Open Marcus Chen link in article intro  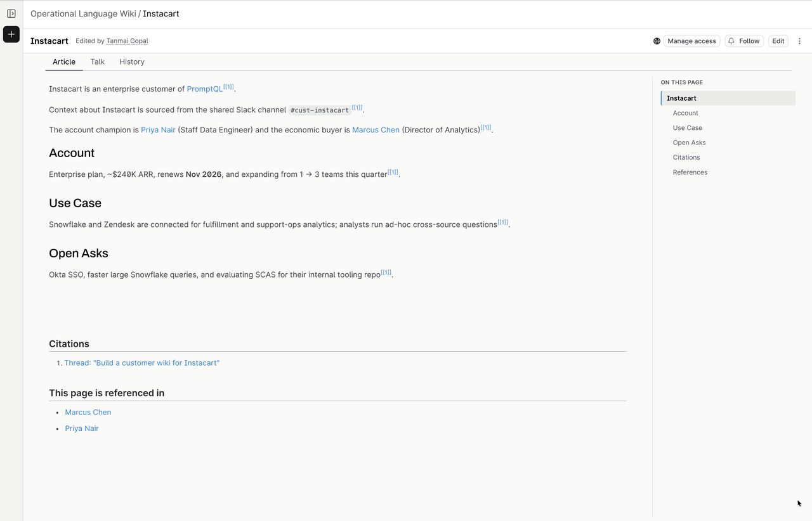coord(376,130)
